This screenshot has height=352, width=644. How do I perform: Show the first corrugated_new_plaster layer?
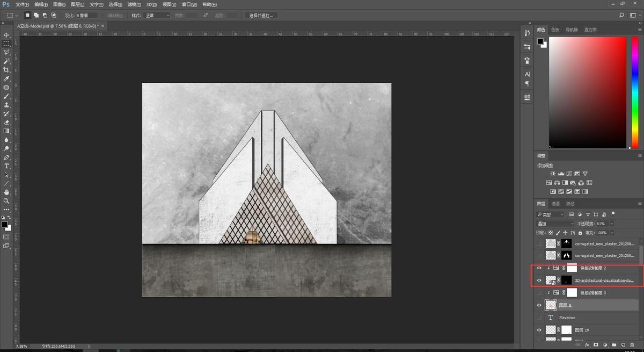click(539, 243)
